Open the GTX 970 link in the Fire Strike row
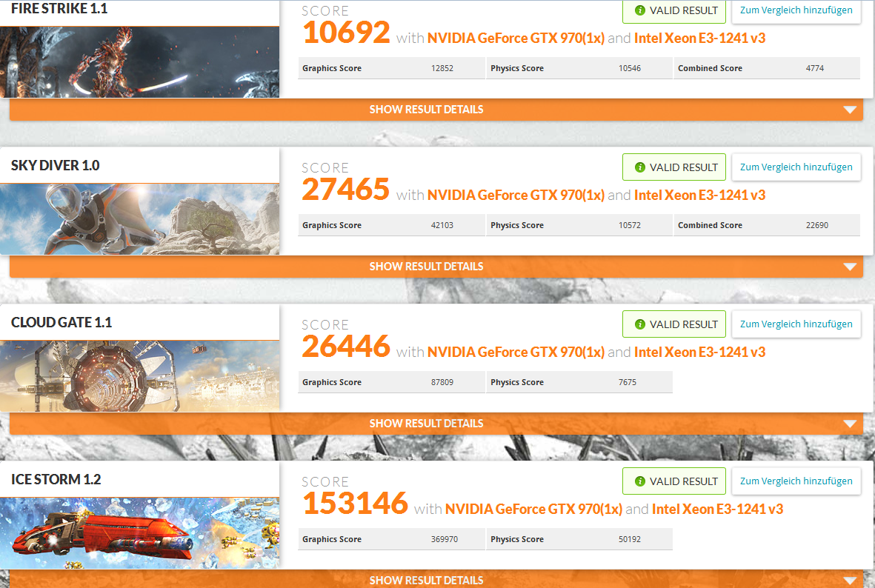 pyautogui.click(x=516, y=38)
